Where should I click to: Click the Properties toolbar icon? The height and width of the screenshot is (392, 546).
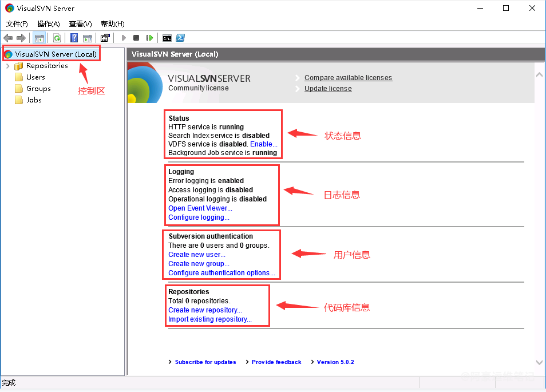click(105, 38)
